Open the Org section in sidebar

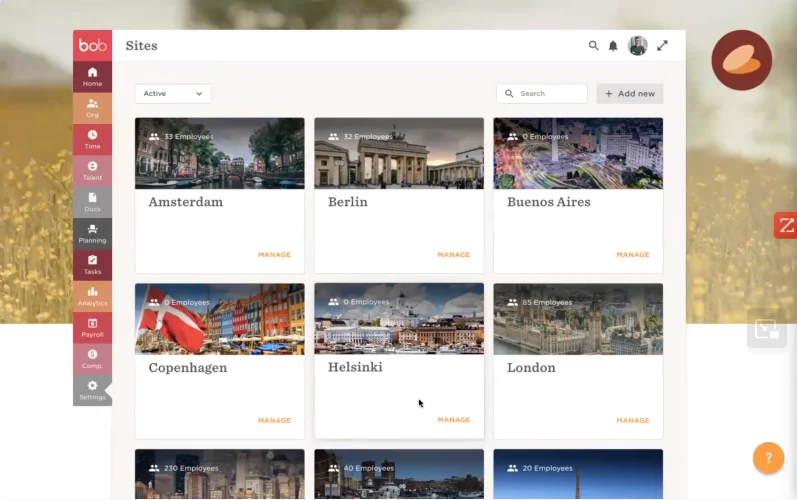93,108
